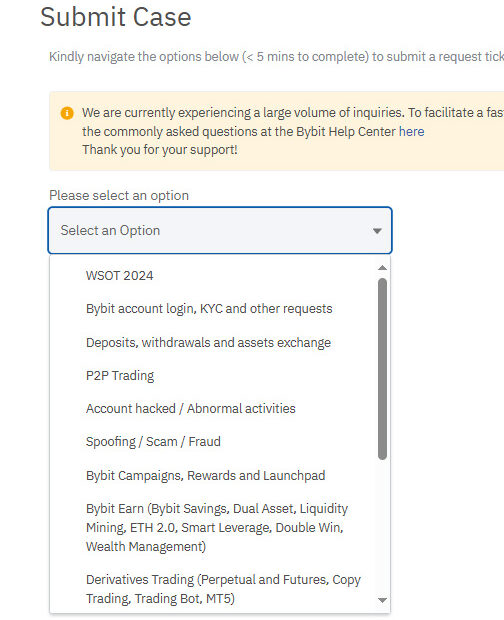Click the dropdown list scrollbar thumb
This screenshot has width=504, height=620.
(382, 369)
